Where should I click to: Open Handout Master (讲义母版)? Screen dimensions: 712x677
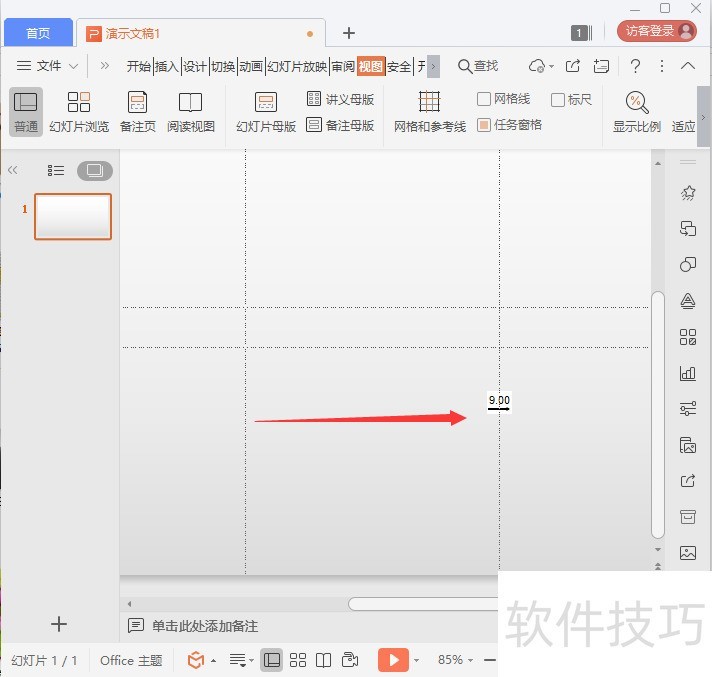point(340,99)
